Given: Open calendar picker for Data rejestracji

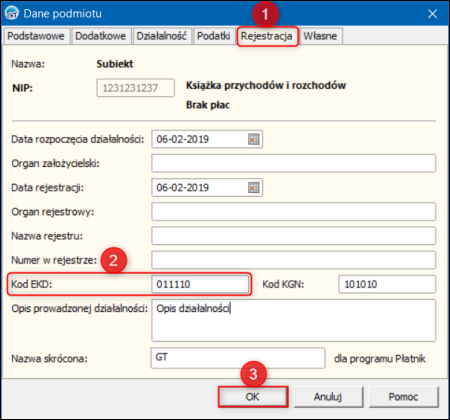Looking at the screenshot, I should (x=254, y=188).
